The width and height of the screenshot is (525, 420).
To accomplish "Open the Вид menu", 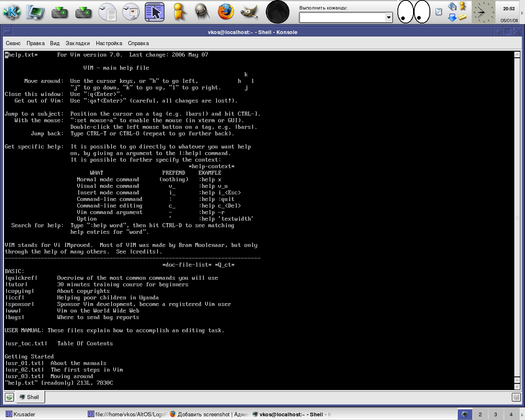I will pos(55,43).
